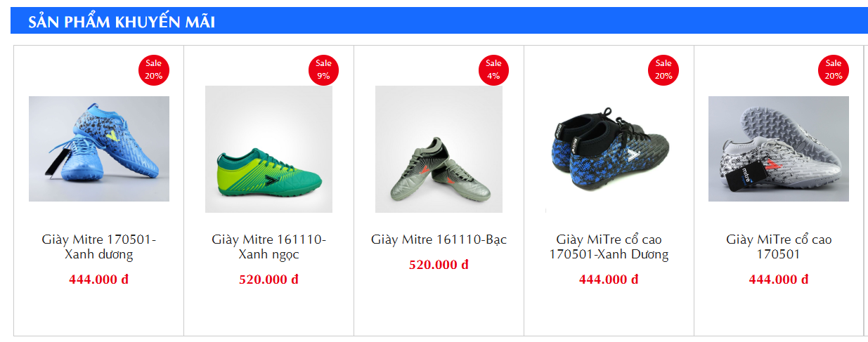
Task: Open the silver Mitre 161110-Bạc shoe image
Action: (439, 149)
